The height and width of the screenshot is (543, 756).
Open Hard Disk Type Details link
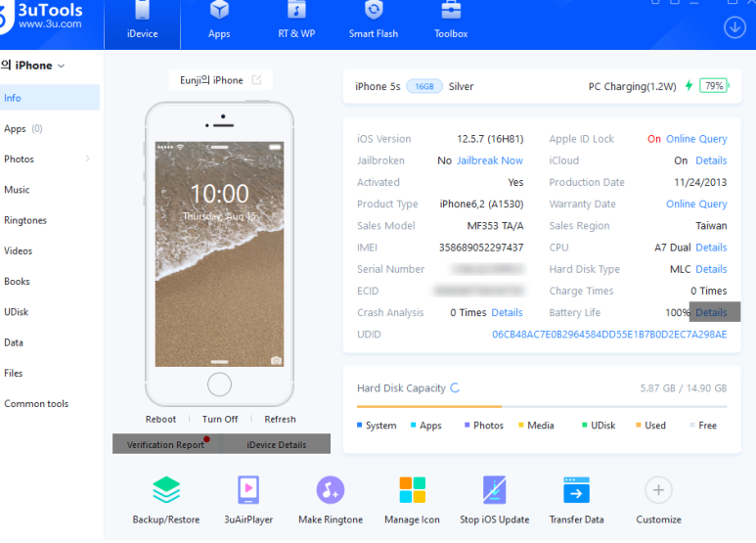pyautogui.click(x=711, y=269)
